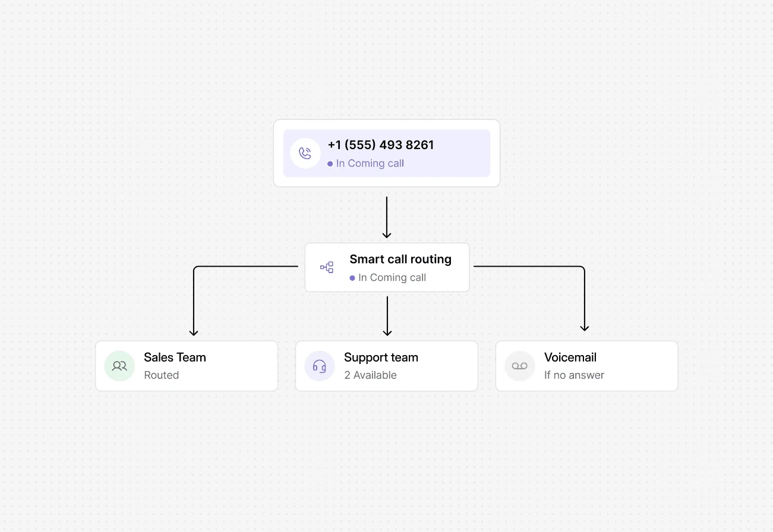Click the Support team label

pyautogui.click(x=381, y=357)
